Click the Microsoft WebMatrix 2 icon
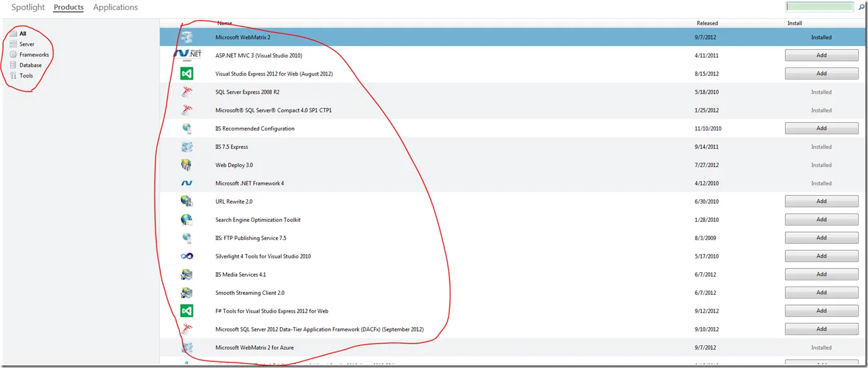This screenshot has height=368, width=868. tap(187, 37)
